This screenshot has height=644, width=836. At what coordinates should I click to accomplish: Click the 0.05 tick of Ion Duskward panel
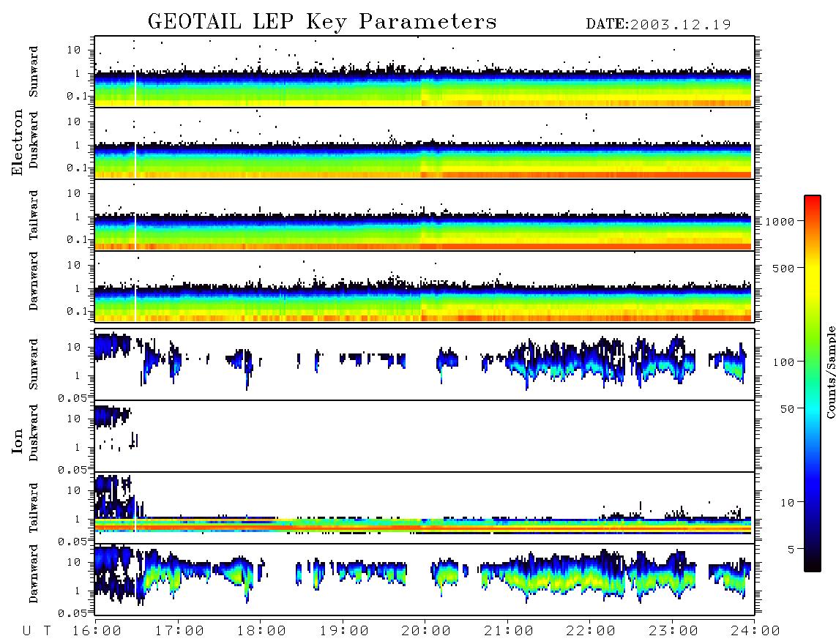pyautogui.click(x=72, y=470)
